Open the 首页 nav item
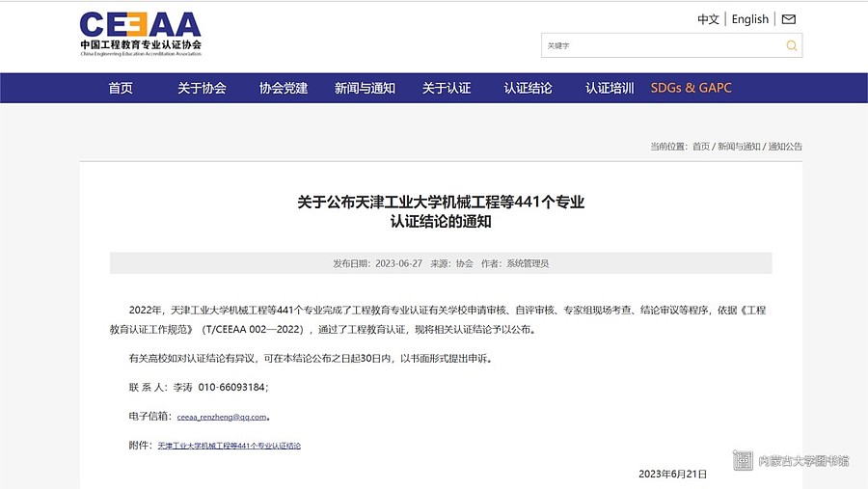Screen dimensions: 868x489 pyautogui.click(x=121, y=88)
